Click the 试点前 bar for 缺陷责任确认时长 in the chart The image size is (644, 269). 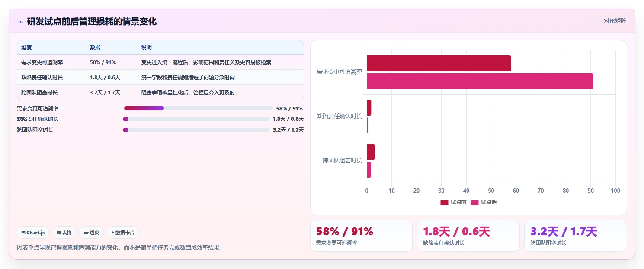(369, 108)
